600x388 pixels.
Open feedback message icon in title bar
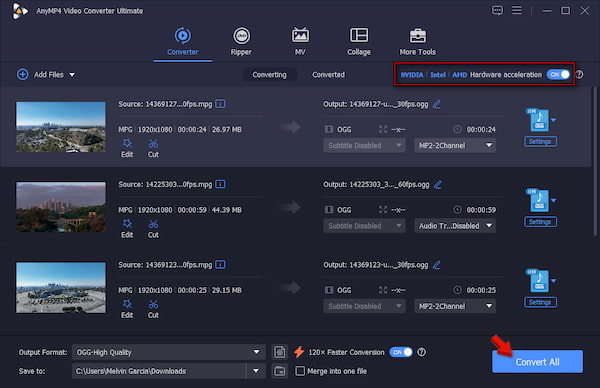(x=497, y=10)
